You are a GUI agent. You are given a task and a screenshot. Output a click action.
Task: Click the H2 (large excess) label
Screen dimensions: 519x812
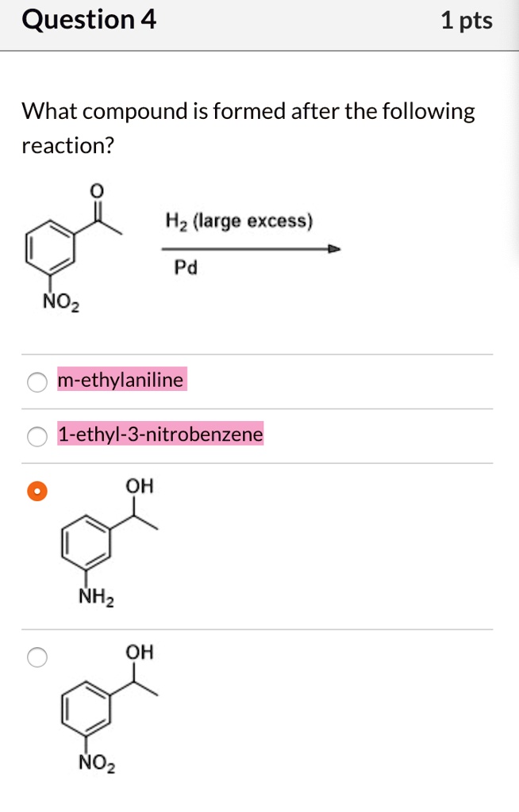click(238, 220)
